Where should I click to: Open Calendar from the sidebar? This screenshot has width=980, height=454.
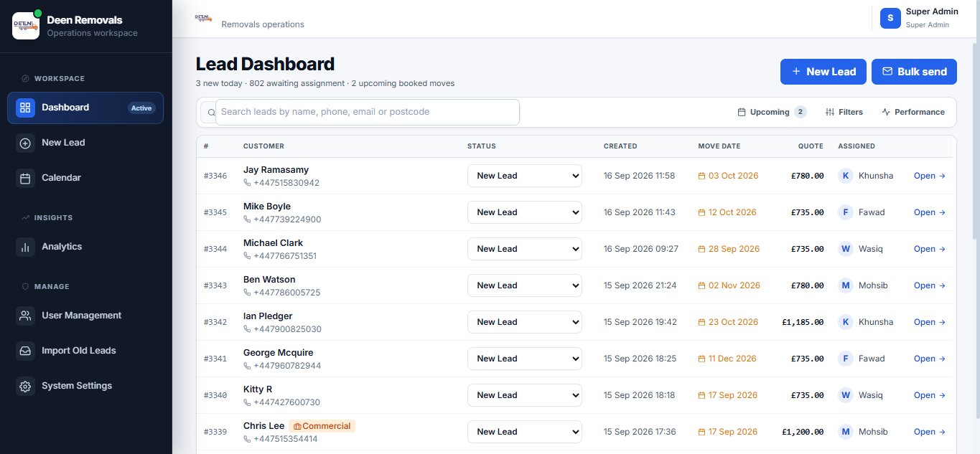tap(85, 178)
